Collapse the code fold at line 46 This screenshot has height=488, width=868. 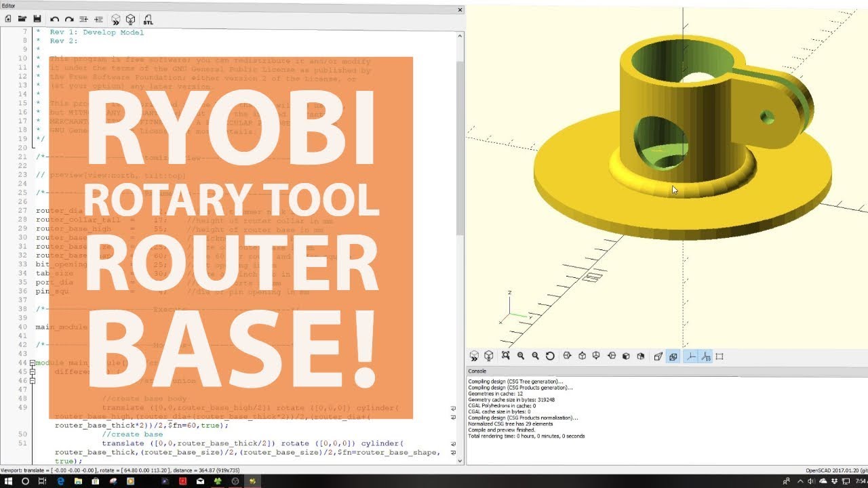32,381
